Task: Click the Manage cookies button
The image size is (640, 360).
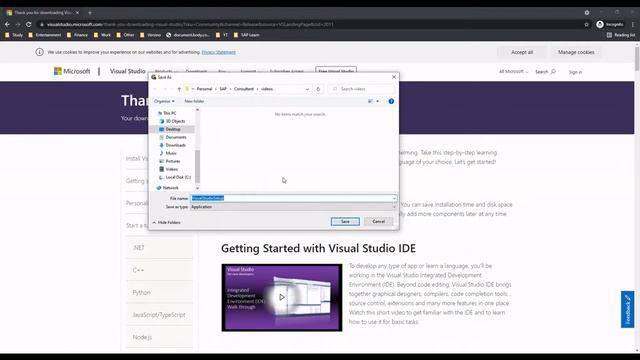Action: (x=576, y=52)
